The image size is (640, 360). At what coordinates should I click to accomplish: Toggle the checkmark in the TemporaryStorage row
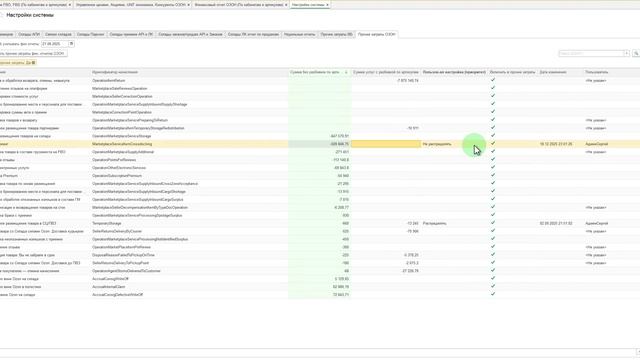click(x=493, y=223)
